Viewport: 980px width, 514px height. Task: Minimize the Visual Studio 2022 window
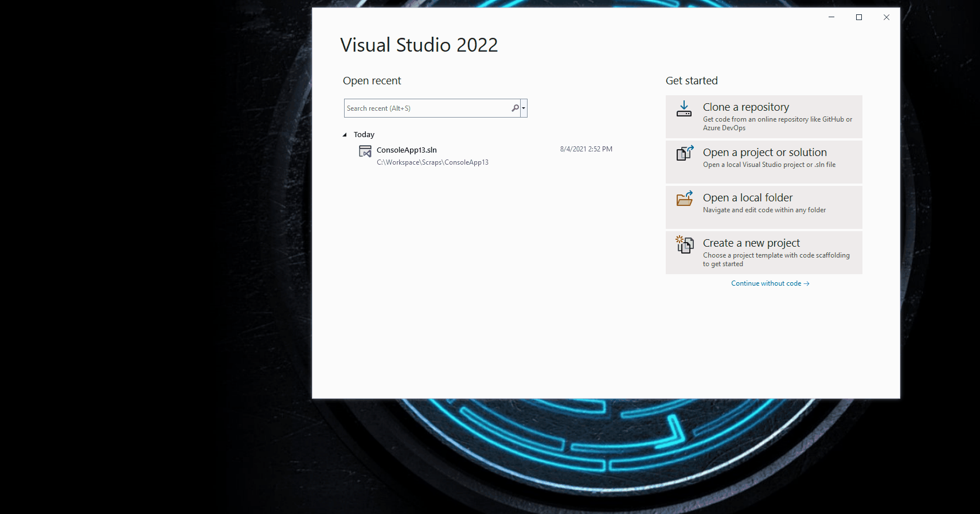tap(831, 17)
